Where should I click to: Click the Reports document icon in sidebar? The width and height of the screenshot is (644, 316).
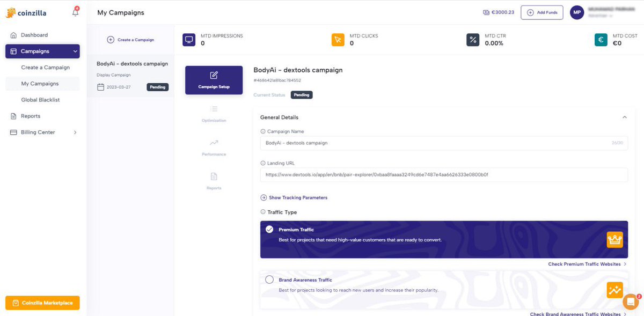point(13,116)
